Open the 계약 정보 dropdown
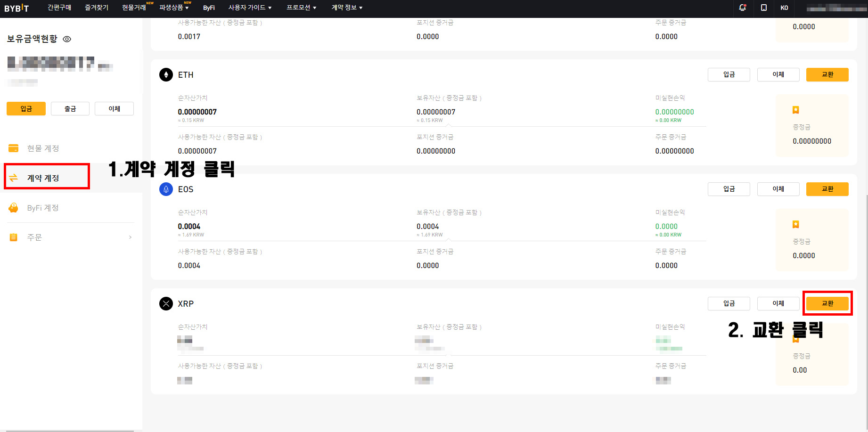 pyautogui.click(x=347, y=8)
